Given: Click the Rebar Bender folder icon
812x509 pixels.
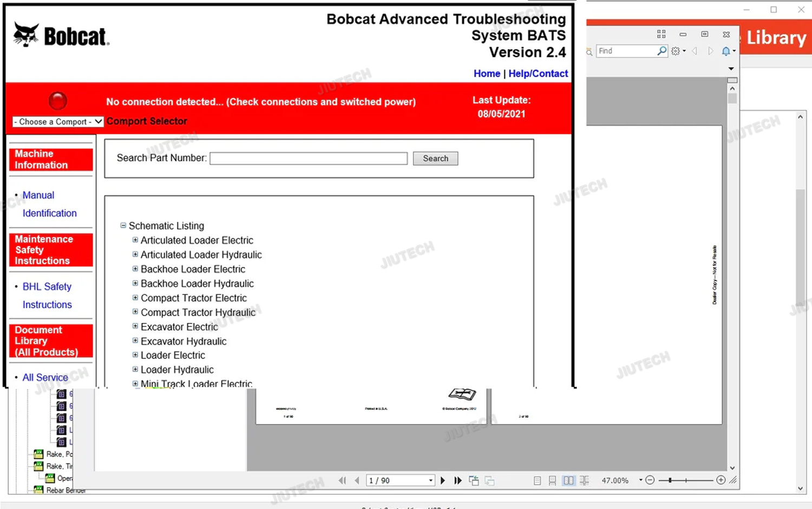Looking at the screenshot, I should (38, 490).
